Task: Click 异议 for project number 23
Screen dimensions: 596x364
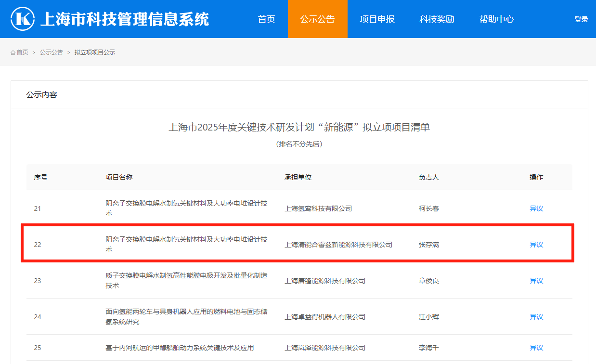Action: [536, 281]
